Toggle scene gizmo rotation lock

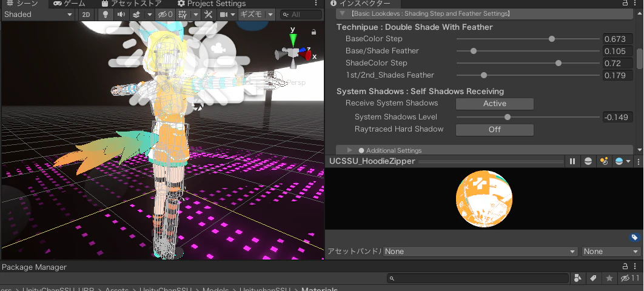coord(314,32)
